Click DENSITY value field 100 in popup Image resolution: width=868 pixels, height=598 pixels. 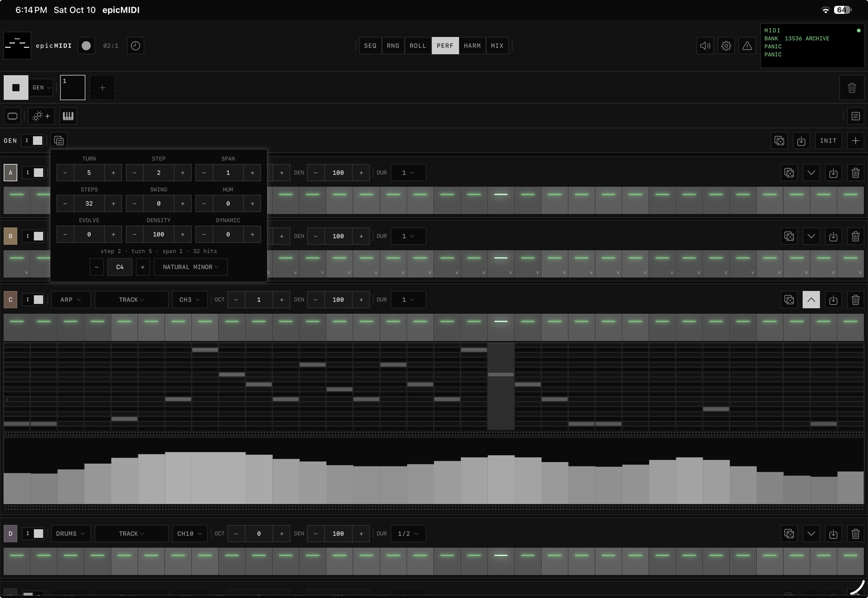[158, 234]
